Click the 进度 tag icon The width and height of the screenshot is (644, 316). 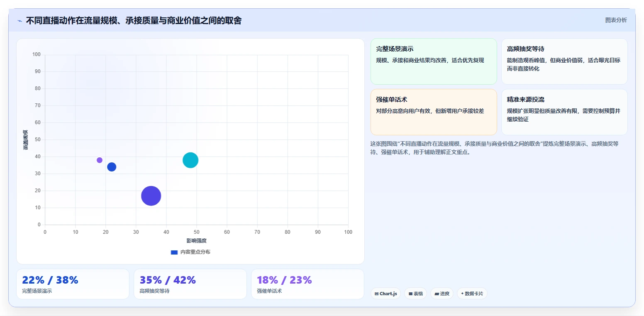click(x=437, y=294)
